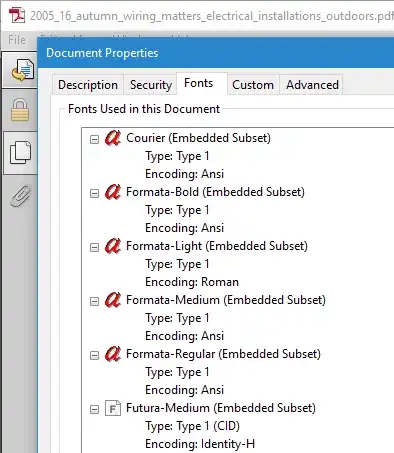The image size is (394, 453).
Task: Switch to the Advanced tab
Action: coord(312,85)
